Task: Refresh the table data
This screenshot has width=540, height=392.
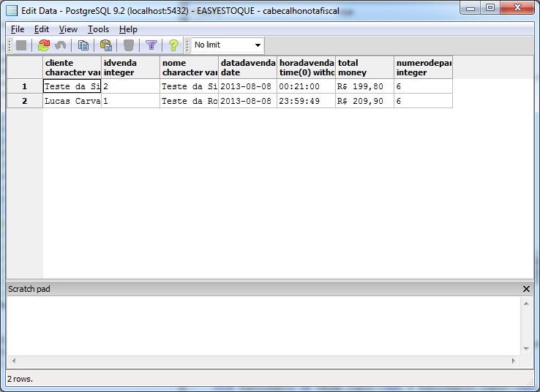Action: click(x=44, y=45)
